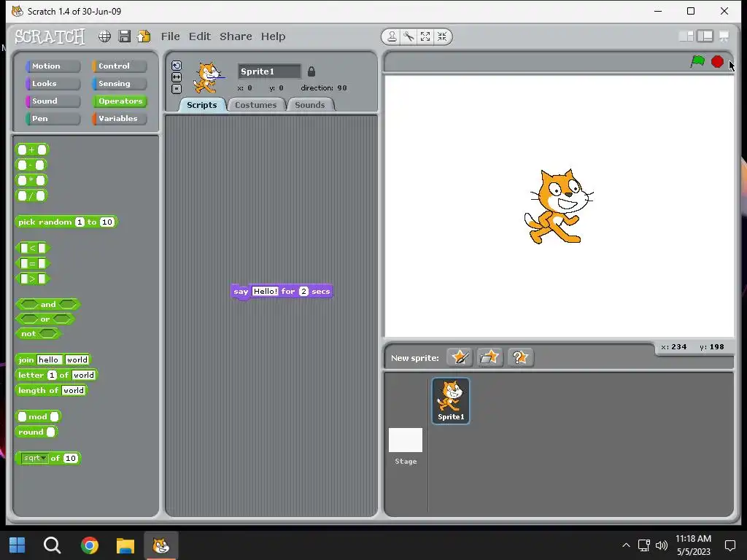Click the less than block
Image resolution: width=747 pixels, height=560 pixels.
click(32, 248)
